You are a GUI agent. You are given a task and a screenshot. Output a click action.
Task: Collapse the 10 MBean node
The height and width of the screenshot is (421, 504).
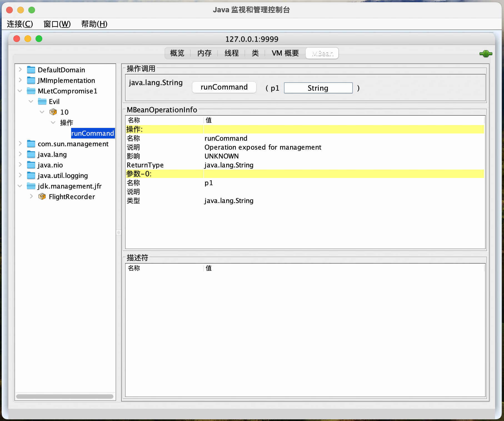pos(42,112)
